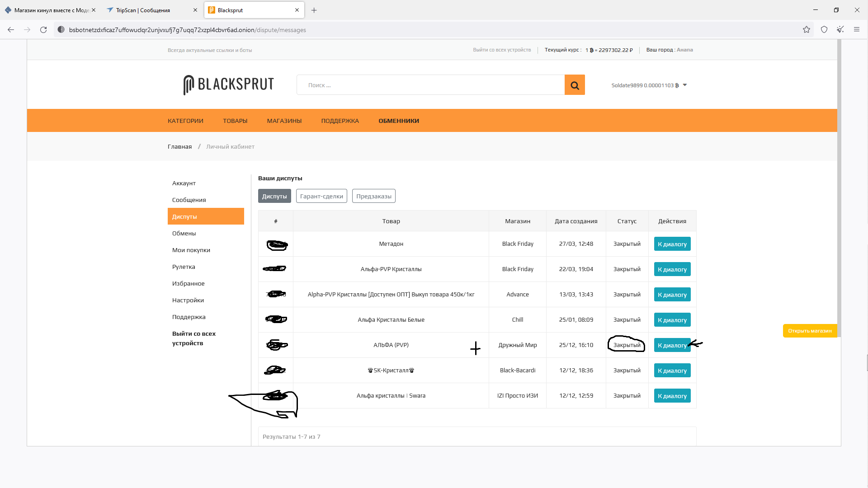The width and height of the screenshot is (868, 488).
Task: Click the browser address bar URL
Action: [187, 30]
